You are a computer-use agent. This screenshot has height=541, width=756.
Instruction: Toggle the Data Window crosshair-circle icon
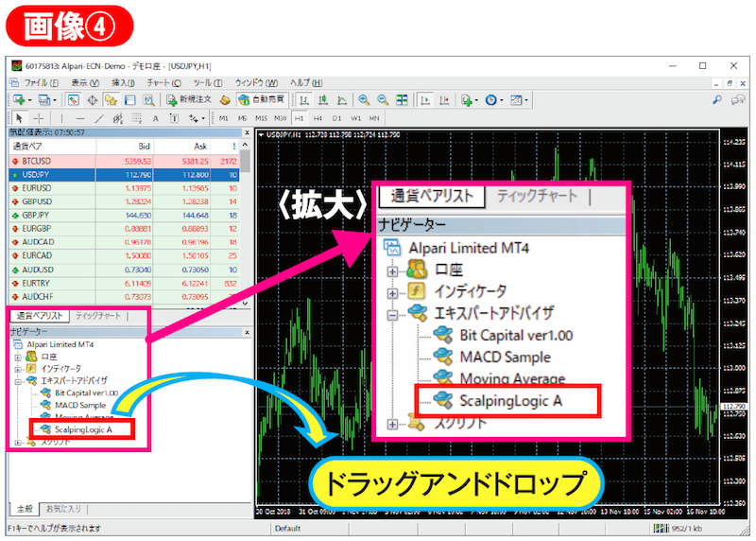92,100
